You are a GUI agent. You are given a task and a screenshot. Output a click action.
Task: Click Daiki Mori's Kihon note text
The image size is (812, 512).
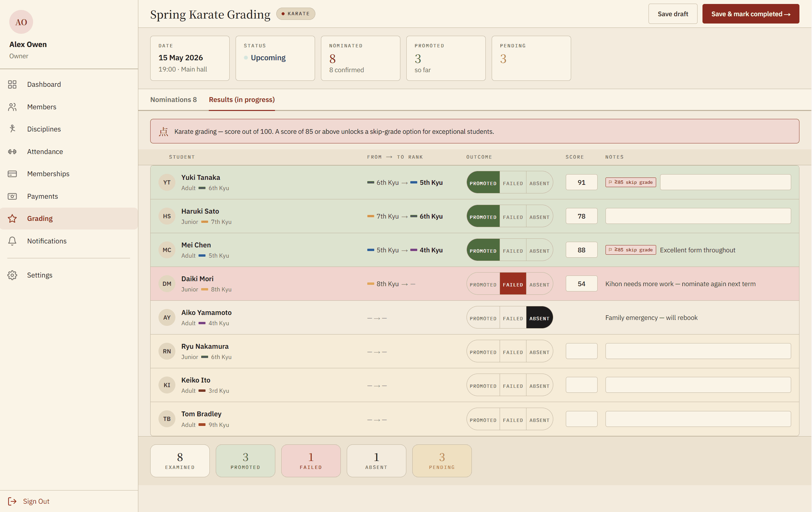tap(680, 284)
